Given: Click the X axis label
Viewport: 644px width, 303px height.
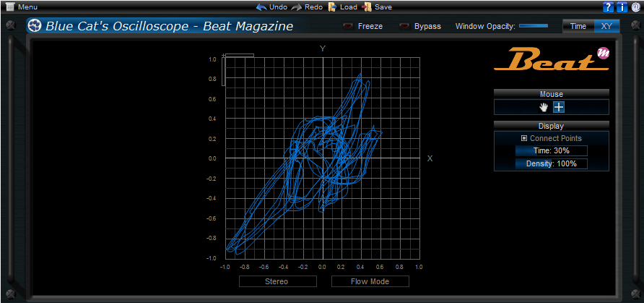Looking at the screenshot, I should pyautogui.click(x=430, y=158).
